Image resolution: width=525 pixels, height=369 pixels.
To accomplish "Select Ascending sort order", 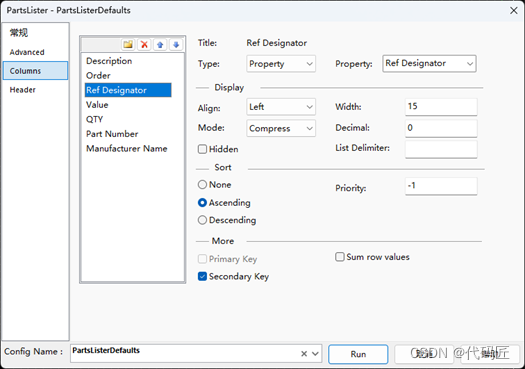I will (x=202, y=203).
